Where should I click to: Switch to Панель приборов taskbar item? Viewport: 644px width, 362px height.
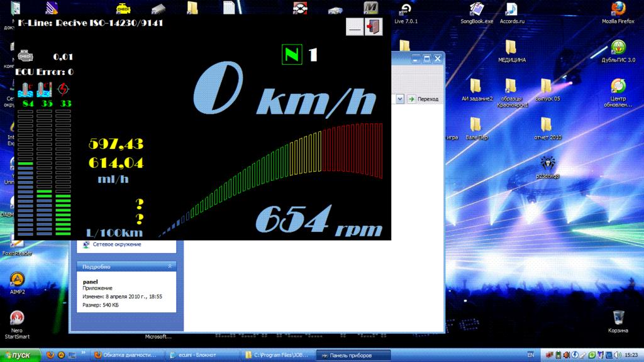coord(352,355)
